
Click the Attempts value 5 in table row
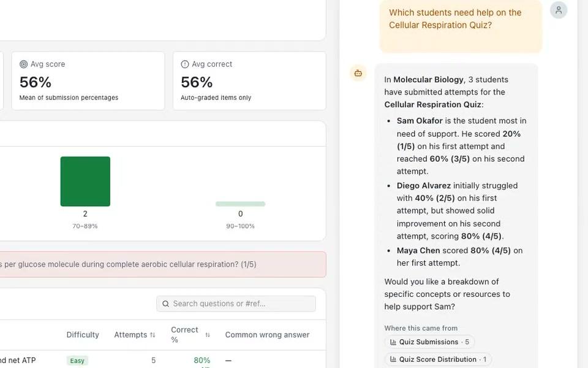(153, 361)
